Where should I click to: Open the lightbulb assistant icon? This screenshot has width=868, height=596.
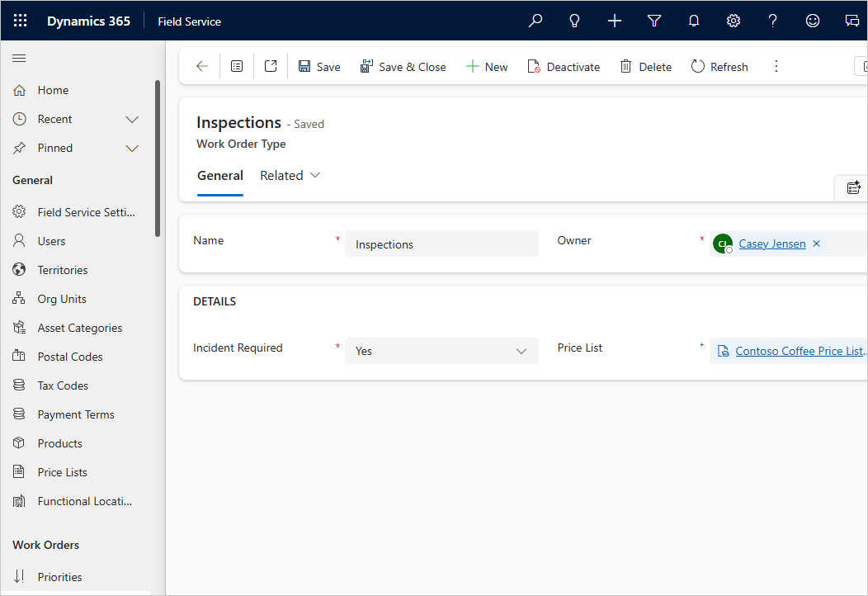[574, 21]
